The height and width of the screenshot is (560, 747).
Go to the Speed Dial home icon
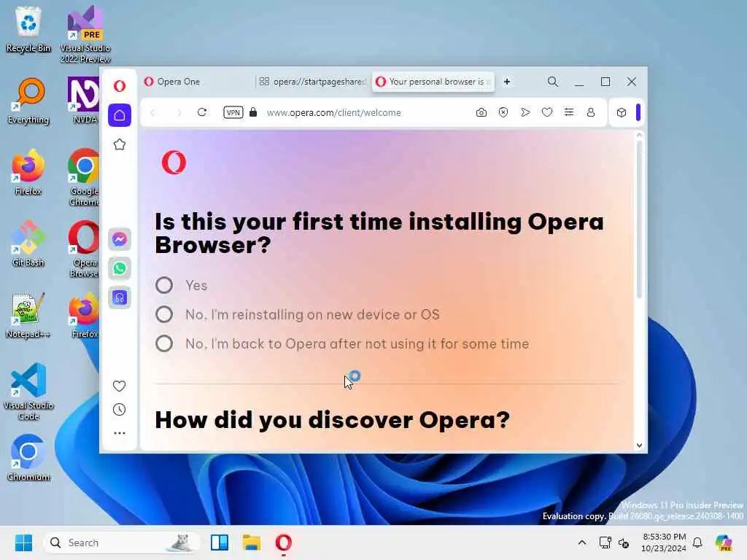[120, 115]
